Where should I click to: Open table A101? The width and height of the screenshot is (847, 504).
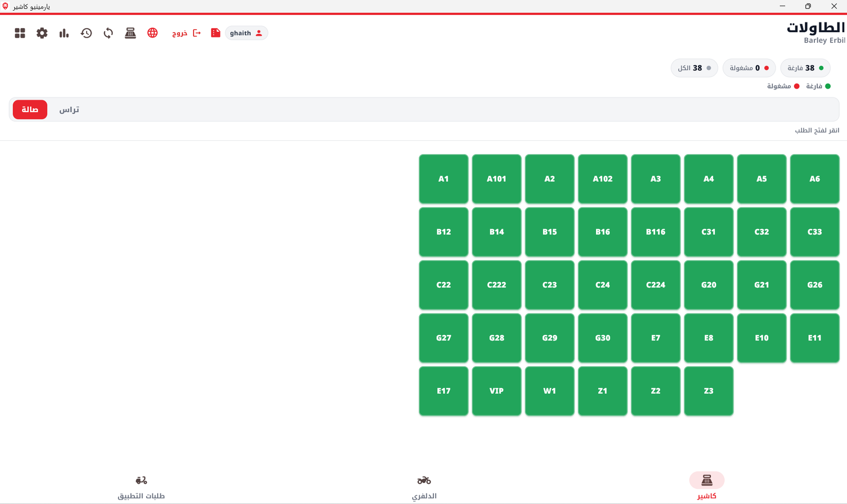(x=497, y=179)
